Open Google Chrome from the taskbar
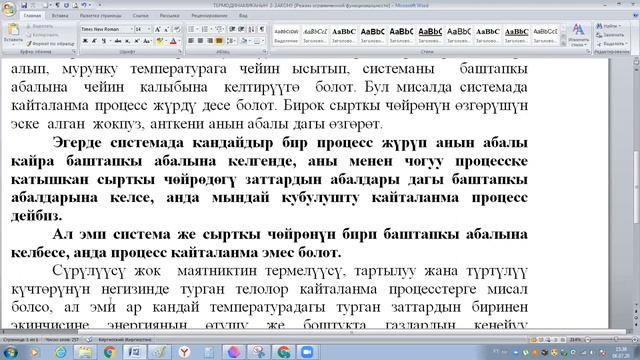The image size is (640, 360). click(x=109, y=352)
